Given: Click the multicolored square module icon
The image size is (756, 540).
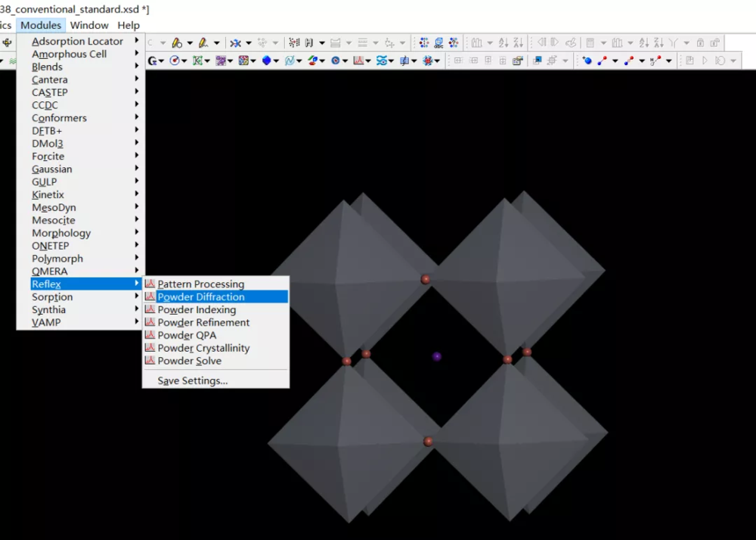Looking at the screenshot, I should click(243, 61).
